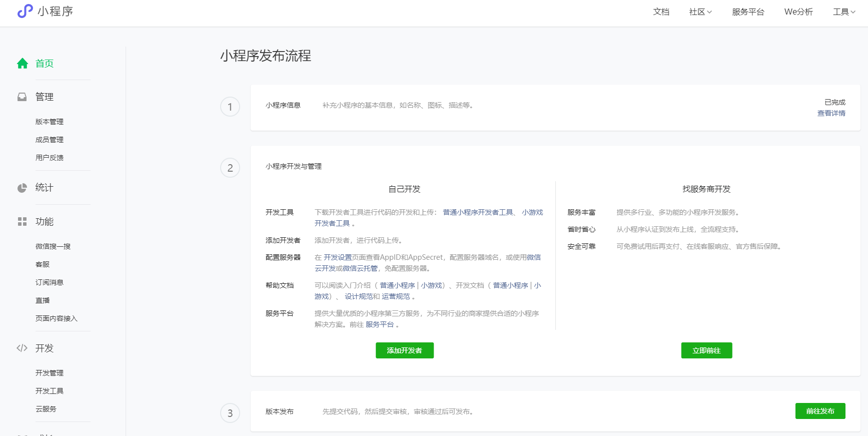The image size is (868, 436).
Task: Select 成员管理 in the sidebar
Action: pyautogui.click(x=50, y=140)
